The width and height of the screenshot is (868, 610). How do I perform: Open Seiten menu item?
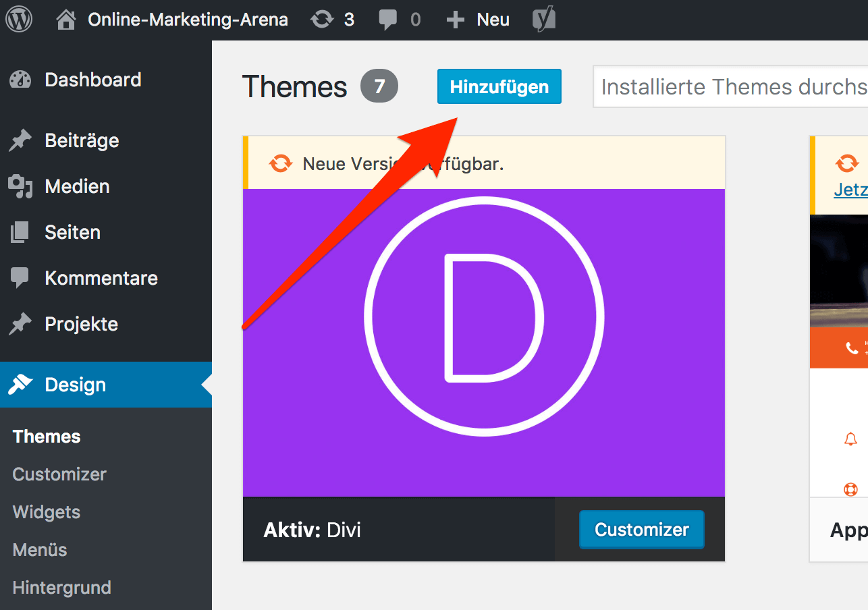[106, 232]
